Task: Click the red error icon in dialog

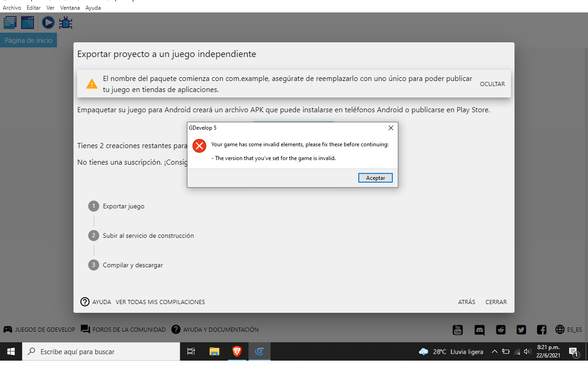Action: 199,146
